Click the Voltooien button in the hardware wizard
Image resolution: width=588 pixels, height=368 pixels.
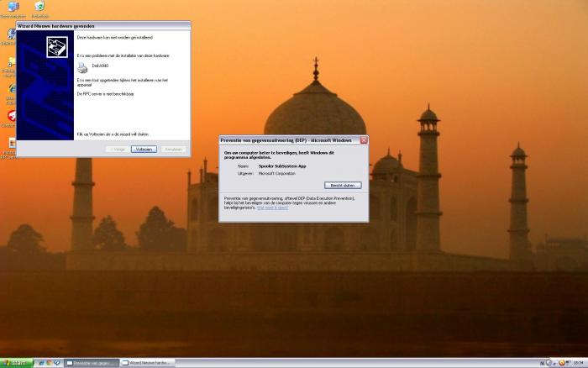[x=144, y=149]
